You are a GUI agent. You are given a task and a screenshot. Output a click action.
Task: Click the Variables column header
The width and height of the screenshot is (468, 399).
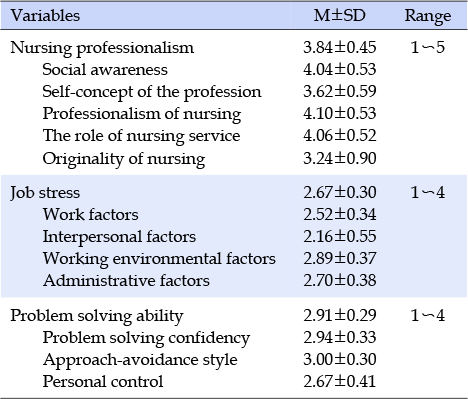tap(45, 16)
